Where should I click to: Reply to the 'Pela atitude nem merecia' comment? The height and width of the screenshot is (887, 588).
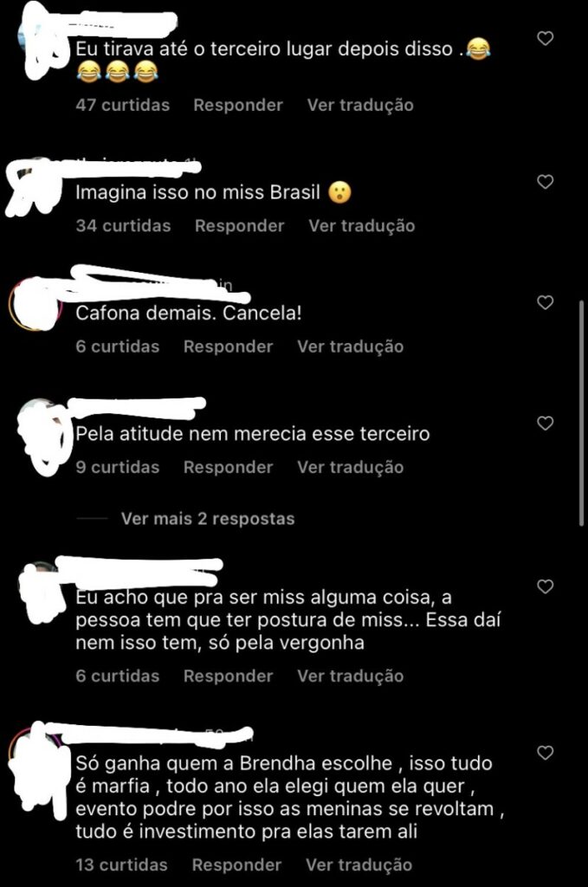point(228,467)
